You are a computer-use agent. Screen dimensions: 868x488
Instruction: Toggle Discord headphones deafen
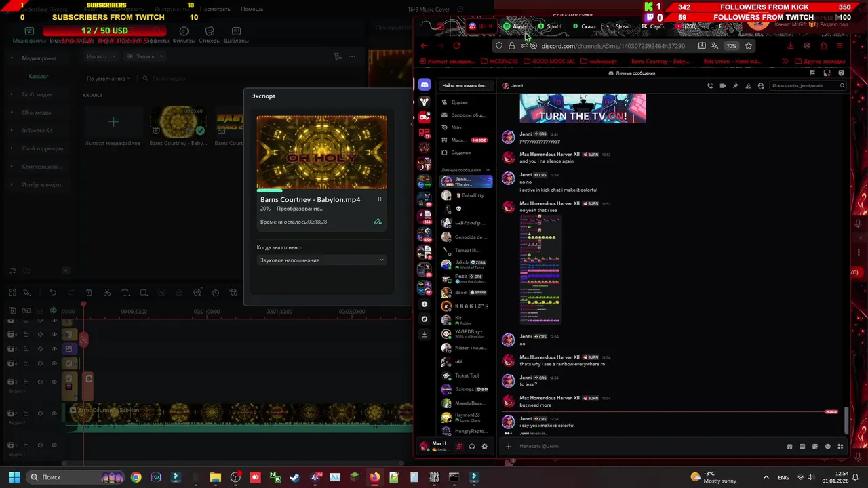(472, 446)
